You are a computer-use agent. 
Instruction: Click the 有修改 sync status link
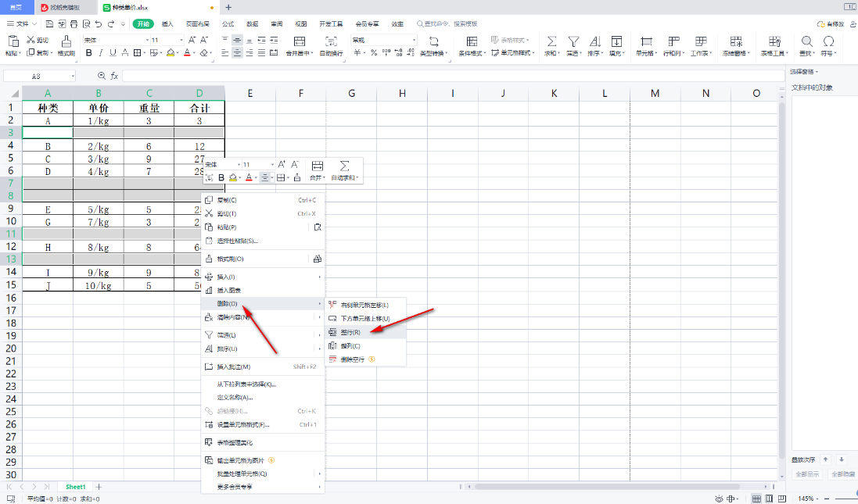coord(830,24)
